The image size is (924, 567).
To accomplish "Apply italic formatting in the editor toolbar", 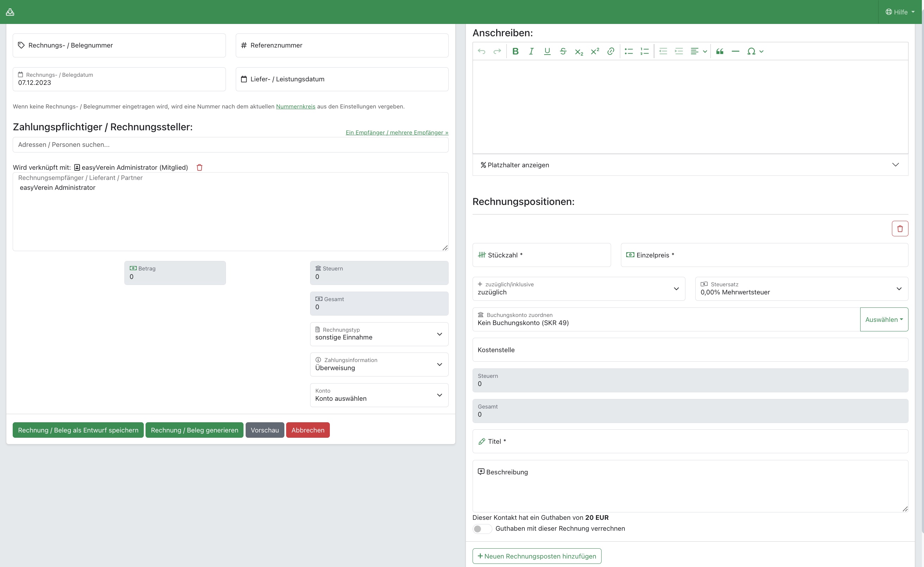I will 531,51.
